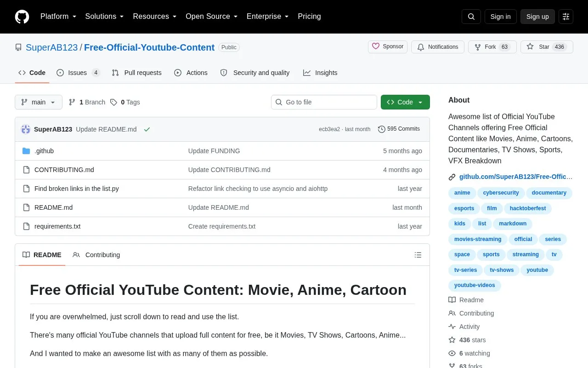
Task: Click SuperAB123 avatar in commit row
Action: tap(26, 129)
